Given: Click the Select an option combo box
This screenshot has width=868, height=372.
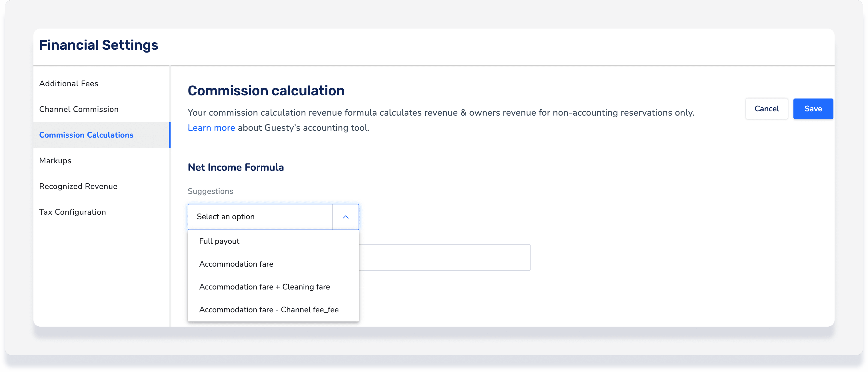Looking at the screenshot, I should click(260, 217).
